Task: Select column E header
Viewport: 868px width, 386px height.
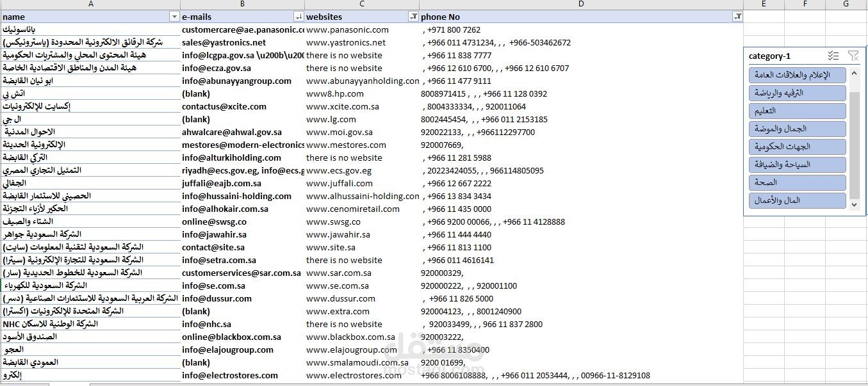Action: pos(764,4)
